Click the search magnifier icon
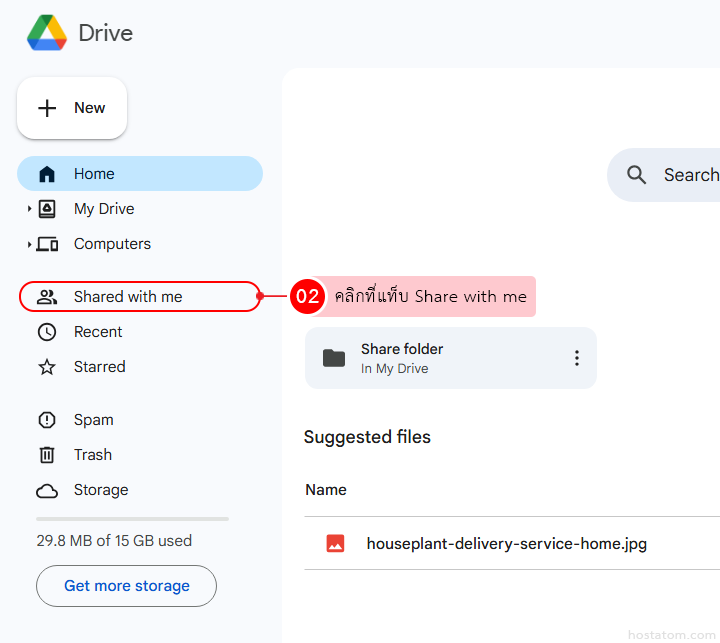The width and height of the screenshot is (720, 643). tap(637, 175)
